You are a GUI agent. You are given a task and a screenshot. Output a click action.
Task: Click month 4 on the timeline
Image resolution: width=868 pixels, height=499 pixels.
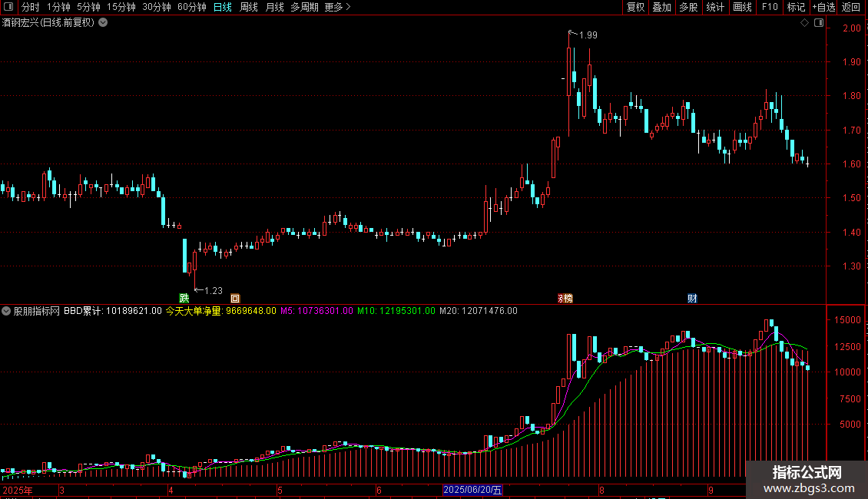(171, 490)
